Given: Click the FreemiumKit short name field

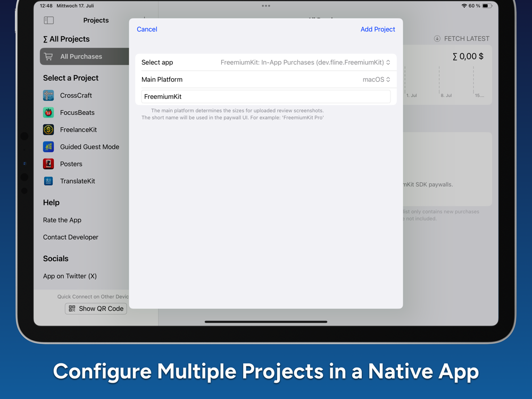Looking at the screenshot, I should coord(266,97).
